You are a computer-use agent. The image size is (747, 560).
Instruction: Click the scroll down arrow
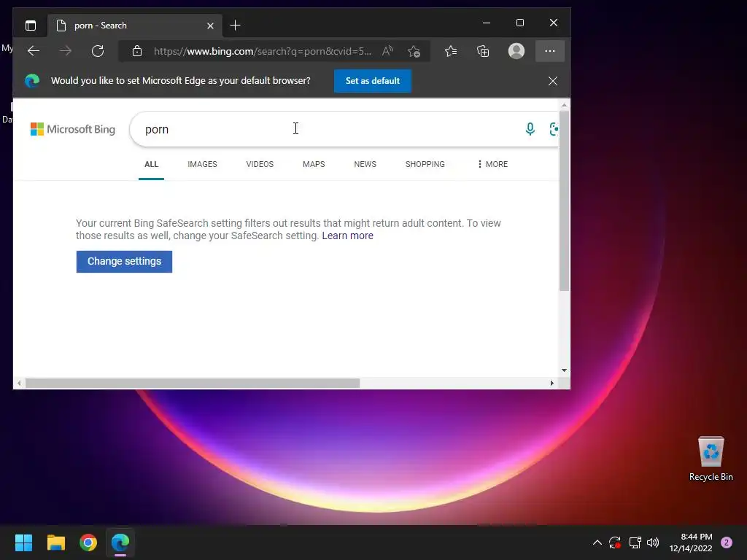click(564, 370)
